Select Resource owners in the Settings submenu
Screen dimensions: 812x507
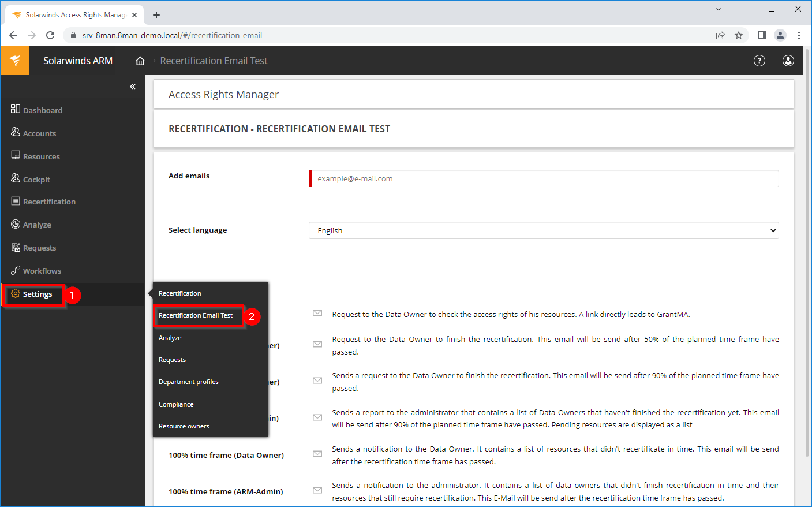[x=184, y=426]
